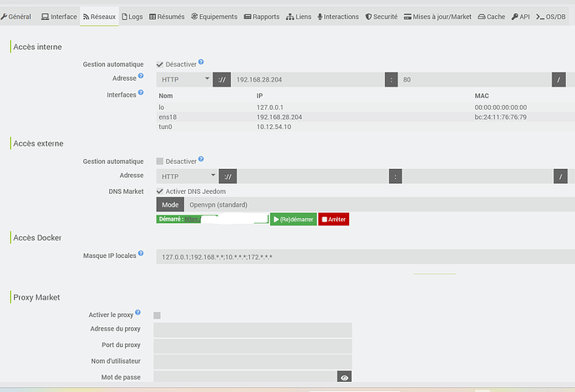
Task: Open the Sécurité tab
Action: 381,17
